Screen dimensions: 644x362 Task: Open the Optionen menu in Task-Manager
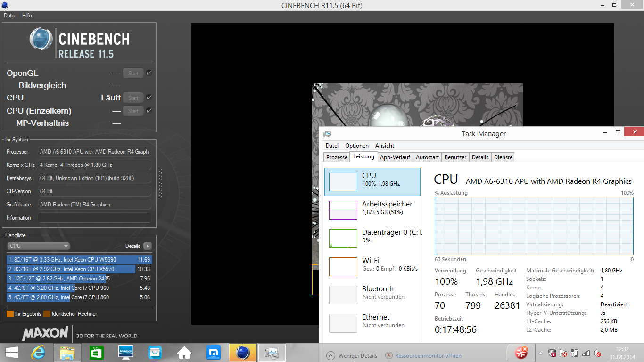tap(357, 146)
